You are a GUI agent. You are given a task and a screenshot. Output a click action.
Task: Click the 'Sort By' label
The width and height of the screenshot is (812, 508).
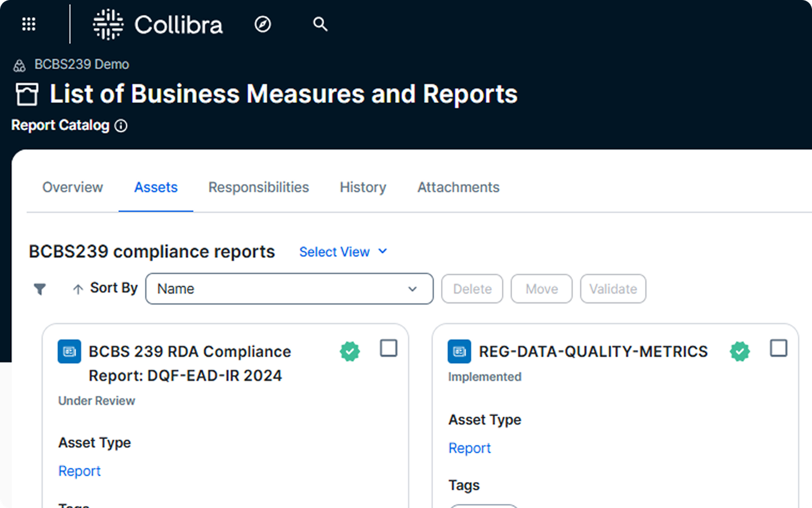click(x=114, y=288)
